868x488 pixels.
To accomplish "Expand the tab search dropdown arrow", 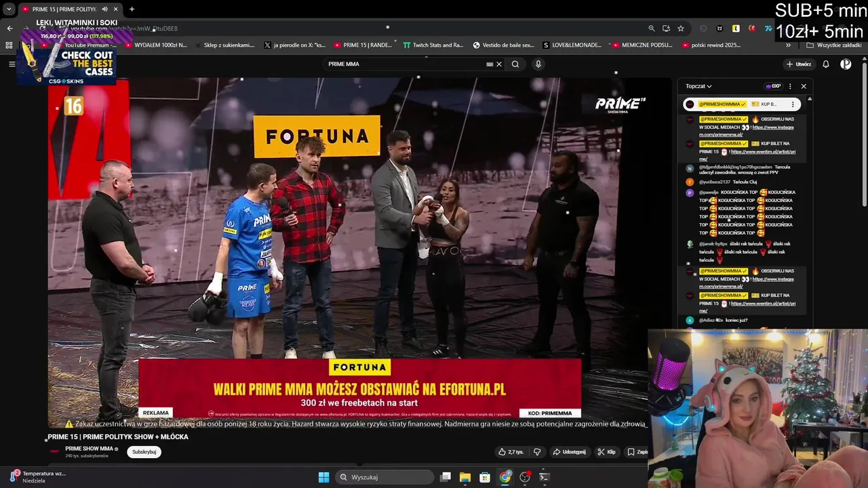I will click(9, 9).
